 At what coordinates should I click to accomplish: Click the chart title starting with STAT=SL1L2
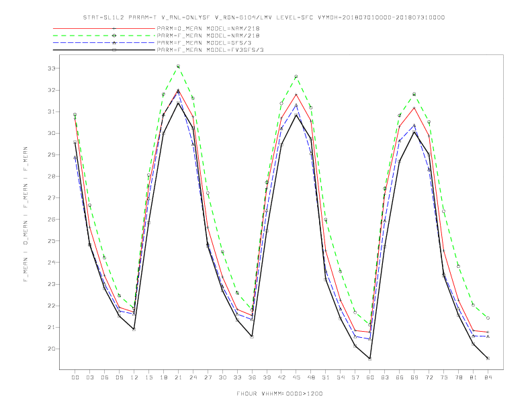point(264,17)
